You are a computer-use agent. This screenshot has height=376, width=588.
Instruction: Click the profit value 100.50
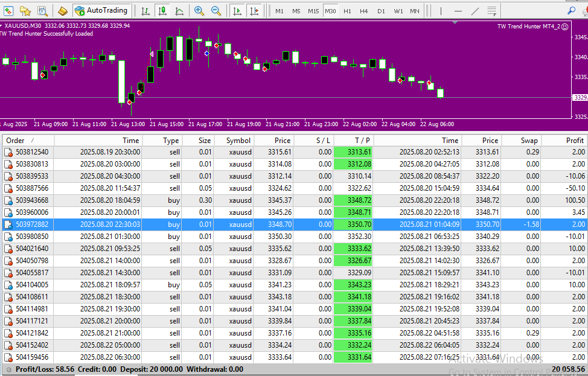point(575,200)
